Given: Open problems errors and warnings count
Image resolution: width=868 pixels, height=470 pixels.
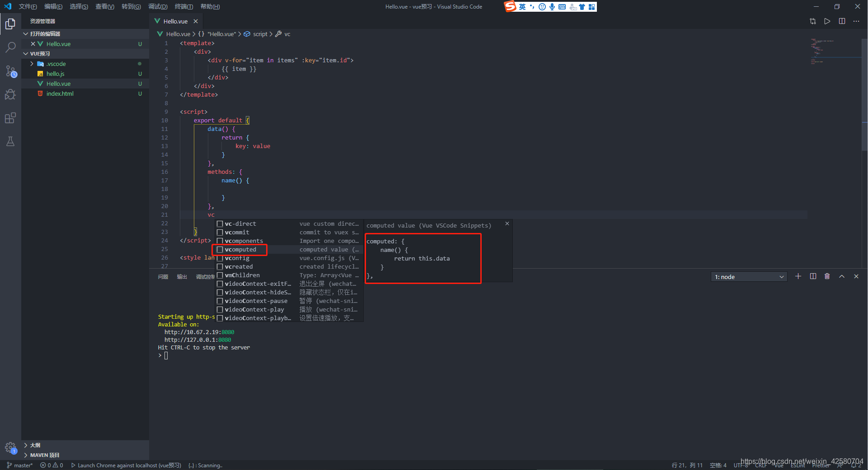Looking at the screenshot, I should click(x=52, y=465).
